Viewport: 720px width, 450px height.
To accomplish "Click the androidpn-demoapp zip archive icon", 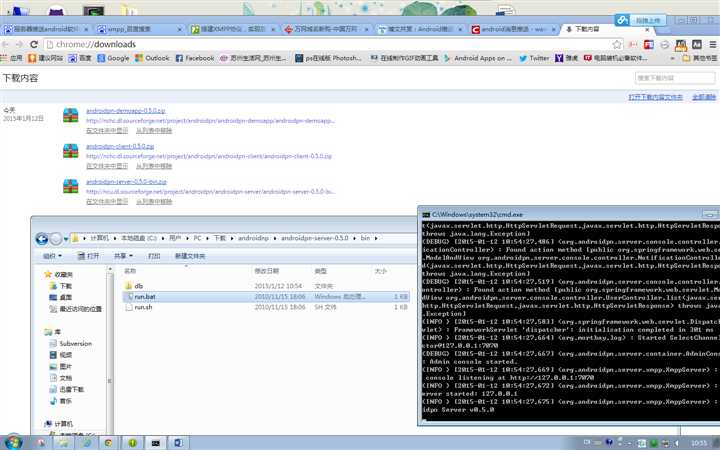I will [71, 115].
